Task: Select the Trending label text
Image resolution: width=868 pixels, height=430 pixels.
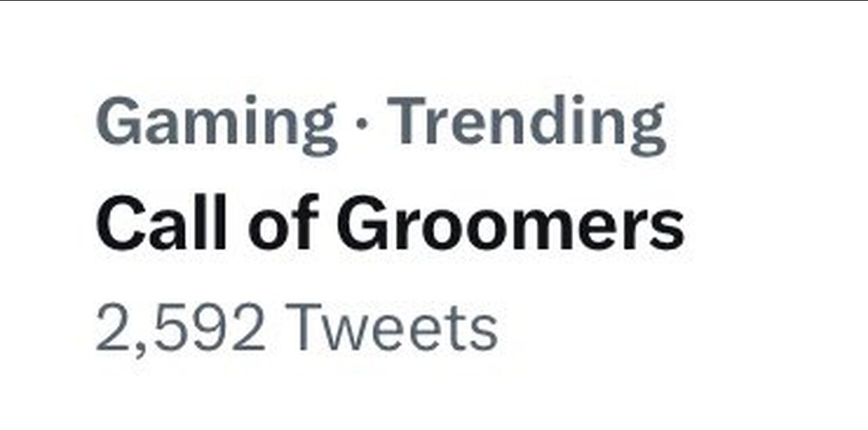Action: [530, 123]
